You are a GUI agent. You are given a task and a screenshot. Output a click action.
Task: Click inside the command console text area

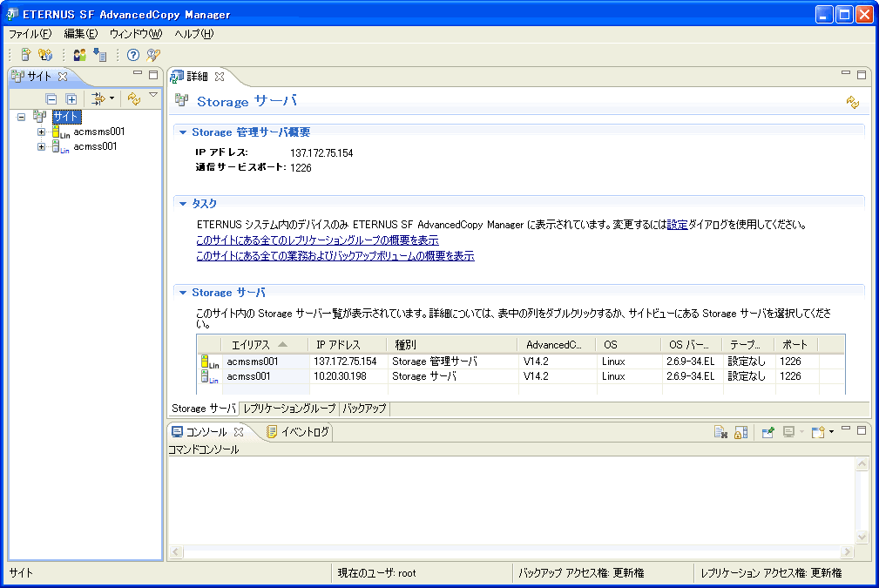point(512,501)
